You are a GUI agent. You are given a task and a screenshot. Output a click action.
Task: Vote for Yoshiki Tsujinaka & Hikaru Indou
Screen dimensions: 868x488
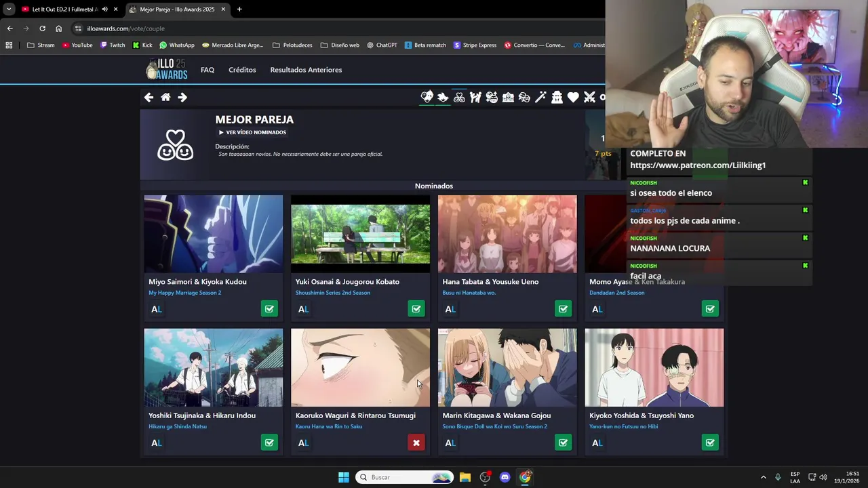(269, 443)
